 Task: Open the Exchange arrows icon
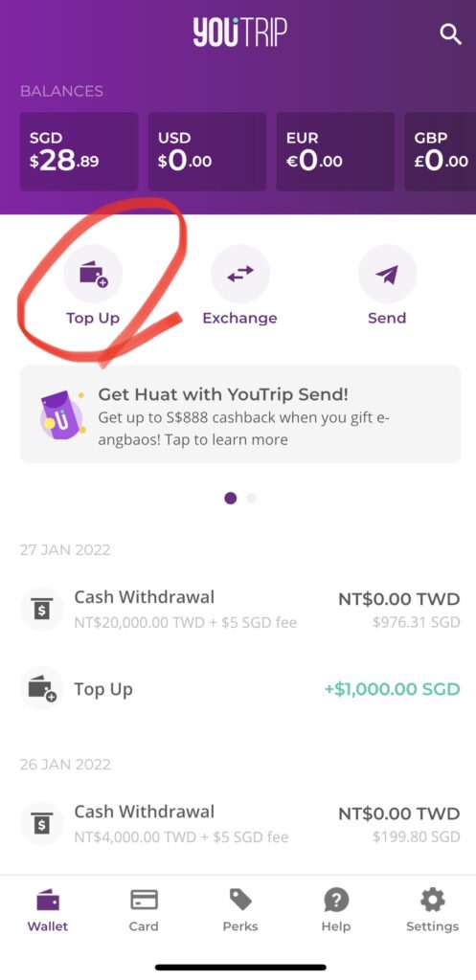[240, 274]
